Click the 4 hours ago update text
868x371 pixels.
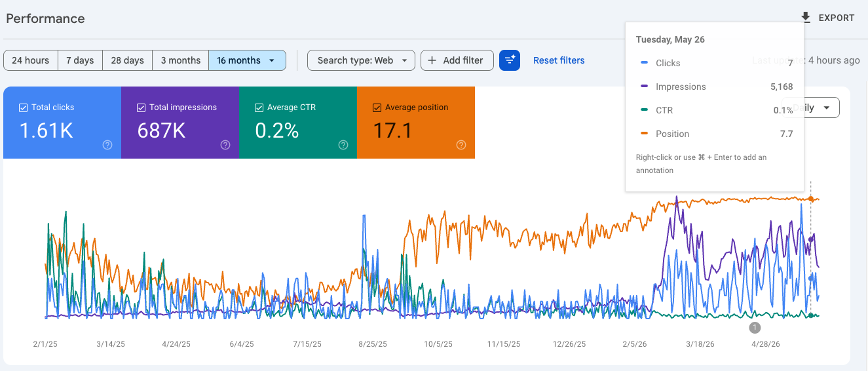[x=834, y=60]
